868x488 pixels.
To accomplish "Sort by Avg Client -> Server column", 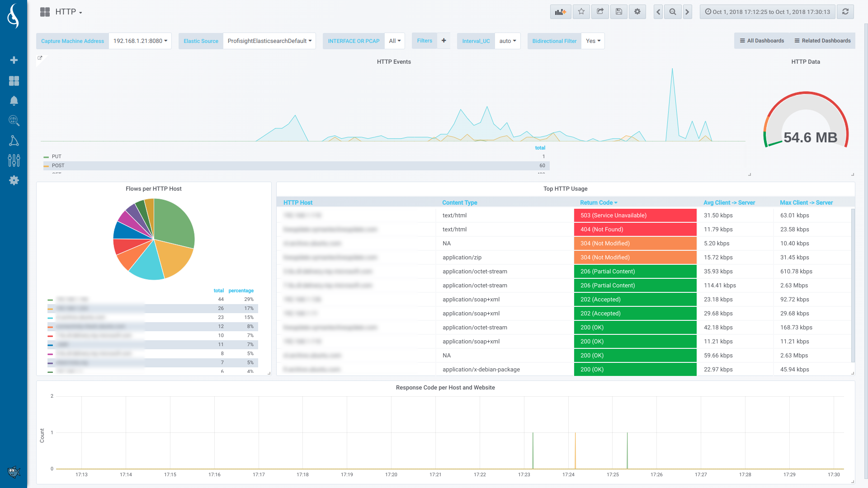I will tap(729, 202).
